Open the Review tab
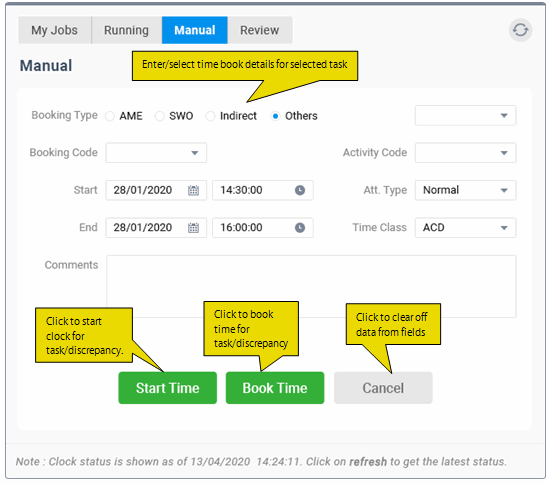Screen dimensions: 550x485 pyautogui.click(x=260, y=30)
